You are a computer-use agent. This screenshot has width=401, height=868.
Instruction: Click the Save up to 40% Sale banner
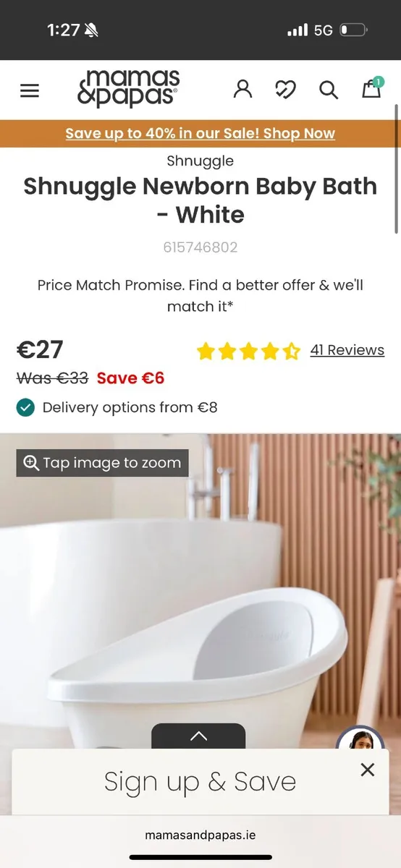point(200,134)
